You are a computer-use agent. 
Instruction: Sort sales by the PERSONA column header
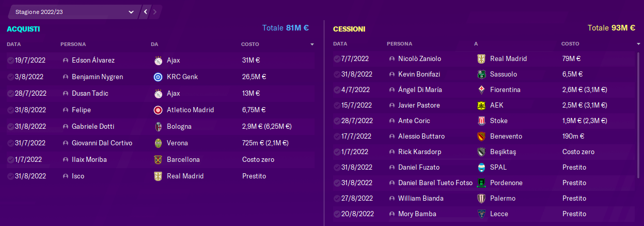399,44
